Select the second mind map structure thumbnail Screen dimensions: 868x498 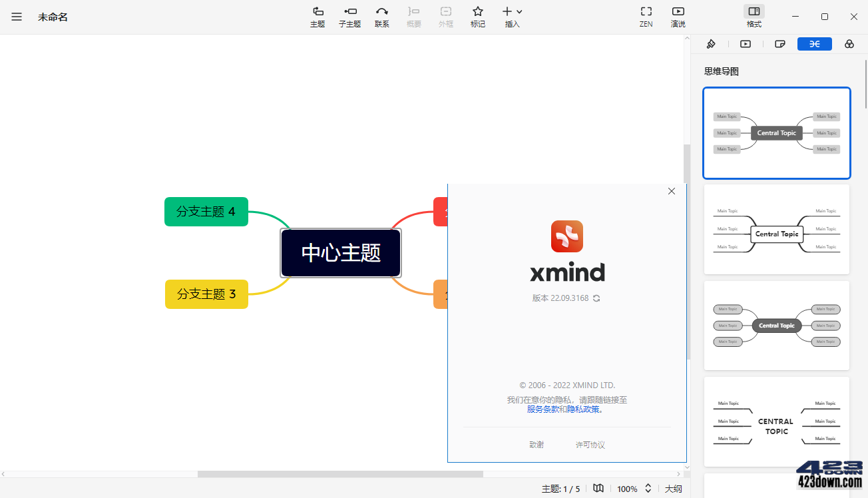[x=776, y=230]
